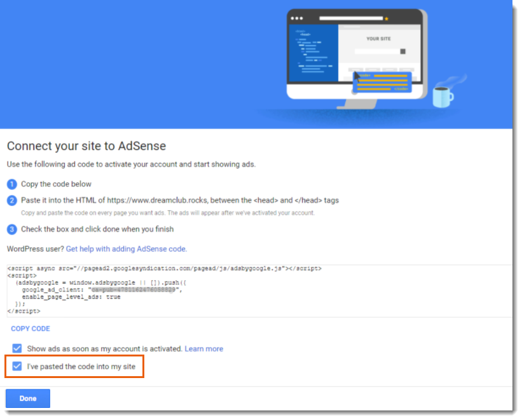Screen dimensions: 522x420
Task: Click the blue Done button
Action: [x=28, y=398]
